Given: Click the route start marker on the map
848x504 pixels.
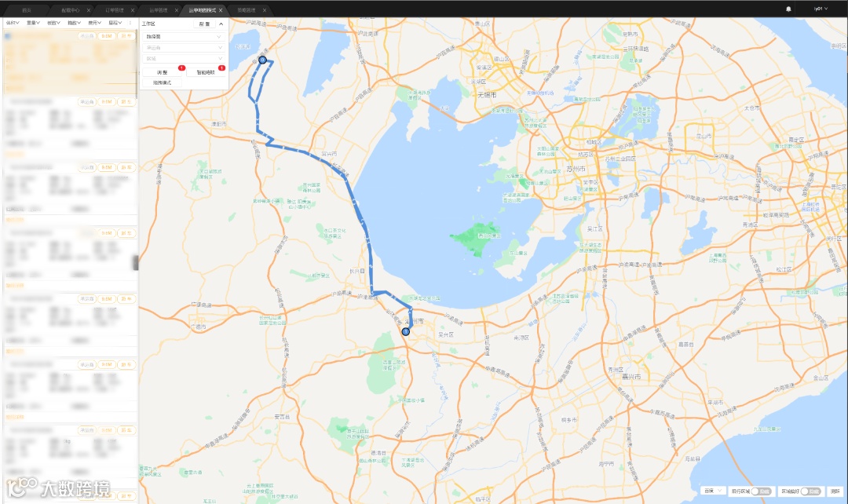Looking at the screenshot, I should [262, 60].
